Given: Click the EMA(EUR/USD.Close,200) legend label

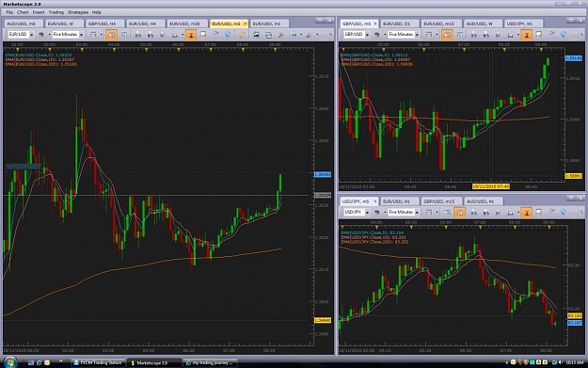Looking at the screenshot, I should point(40,64).
